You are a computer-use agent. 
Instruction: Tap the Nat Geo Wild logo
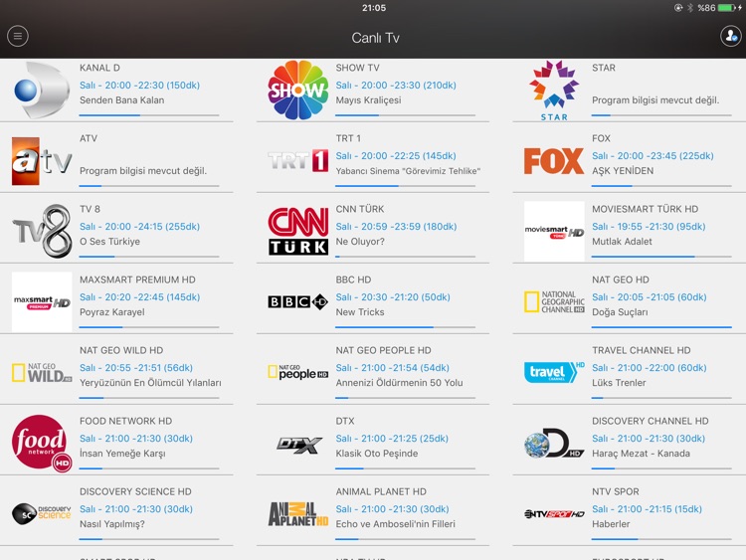click(x=42, y=373)
